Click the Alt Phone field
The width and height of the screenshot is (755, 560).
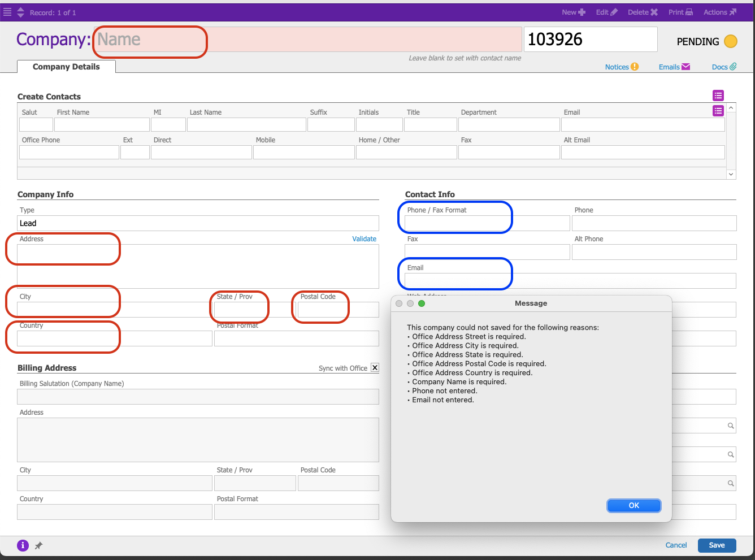(654, 252)
